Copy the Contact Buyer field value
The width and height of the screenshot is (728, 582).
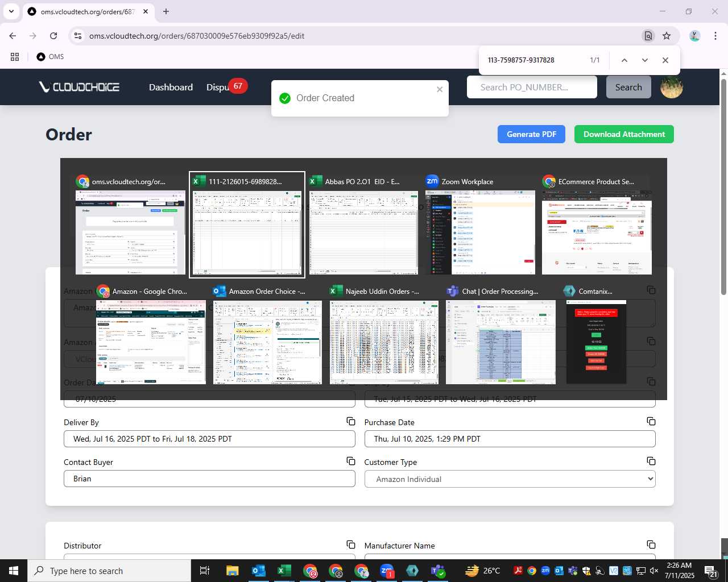coord(351,461)
